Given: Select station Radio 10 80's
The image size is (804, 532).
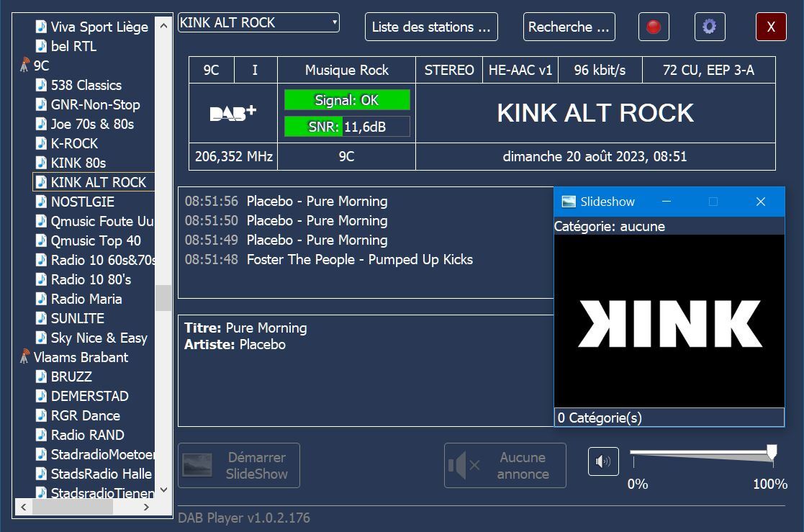Looking at the screenshot, I should point(91,279).
